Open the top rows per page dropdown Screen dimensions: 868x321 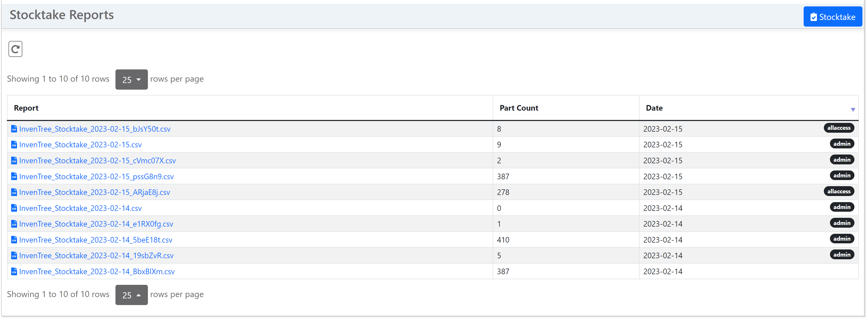(x=131, y=80)
